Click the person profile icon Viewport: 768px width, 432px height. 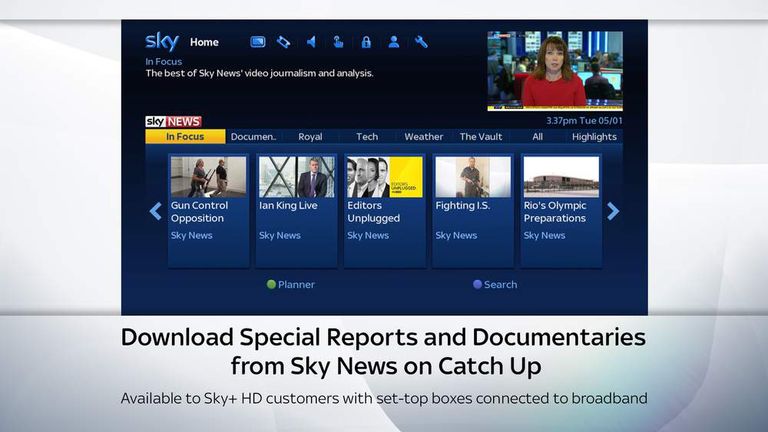[394, 42]
